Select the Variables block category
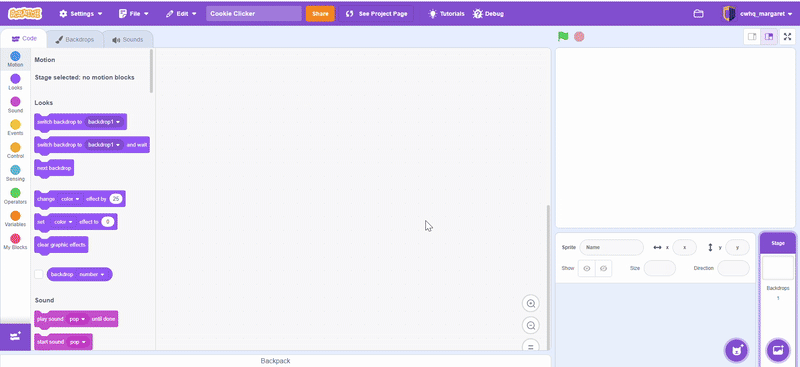 15,218
